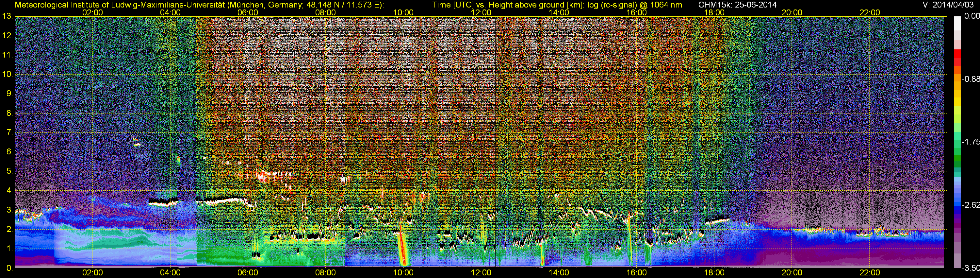Click the 4 km height axis label
This screenshot has width=980, height=278.
9,190
